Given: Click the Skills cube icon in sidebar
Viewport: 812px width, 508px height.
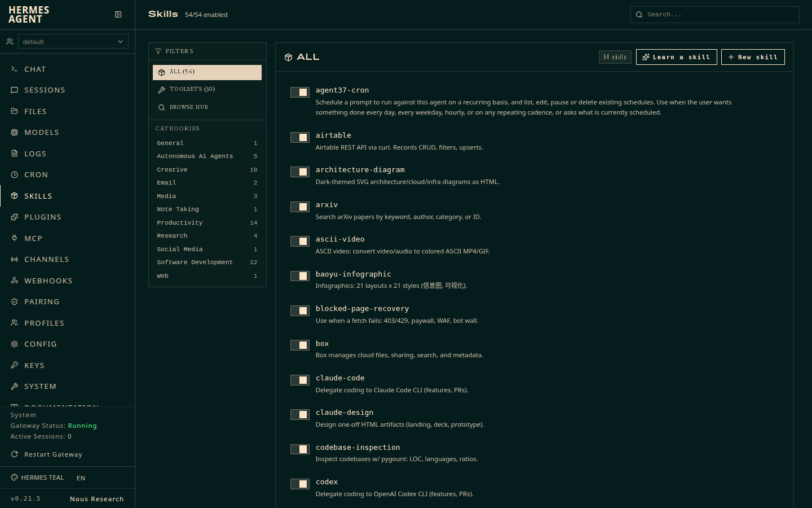Looking at the screenshot, I should (x=15, y=196).
